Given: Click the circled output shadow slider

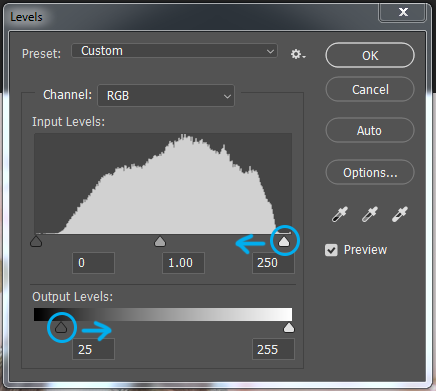Looking at the screenshot, I should 61,328.
